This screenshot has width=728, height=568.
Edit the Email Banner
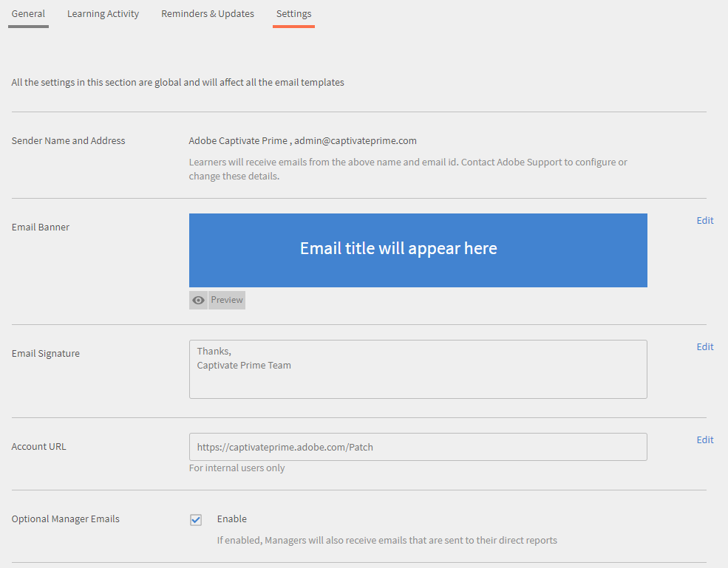(704, 220)
